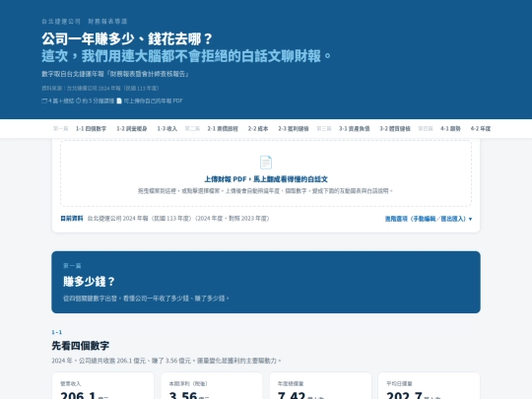
Task: Jump to the 4-2 年度 section
Action: tap(481, 129)
